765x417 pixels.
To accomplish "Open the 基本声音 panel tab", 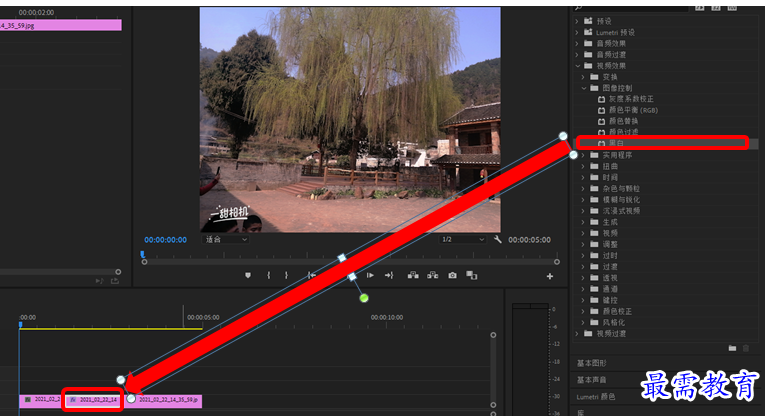I will (x=592, y=380).
